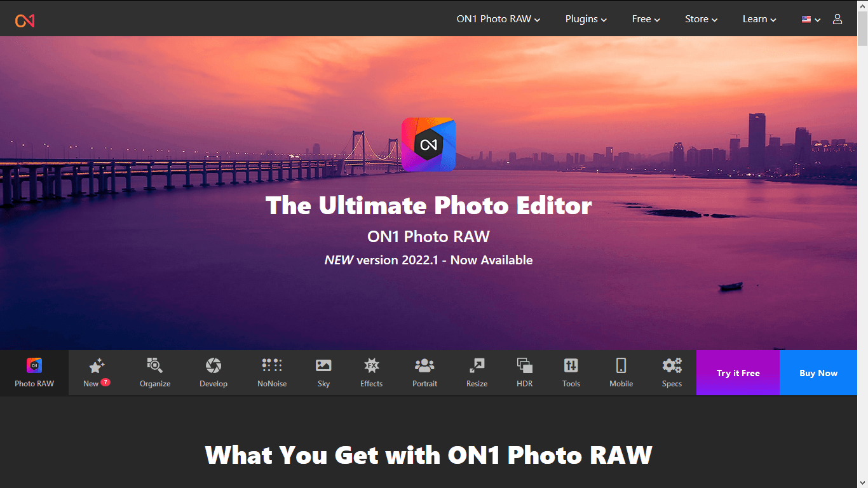Viewport: 868px width, 488px height.
Task: Click the US flag language icon
Action: (x=806, y=19)
